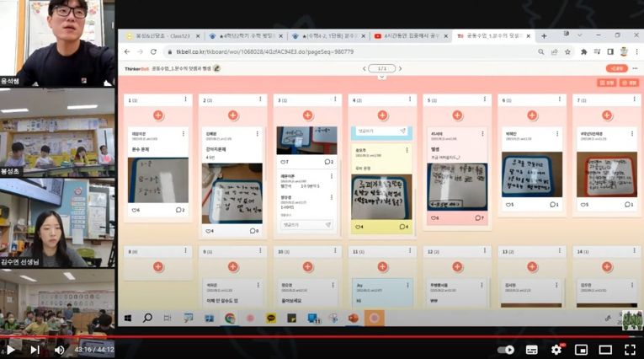The image size is (644, 359).
Task: Like the post in column 1 with the heart
Action: 135,210
